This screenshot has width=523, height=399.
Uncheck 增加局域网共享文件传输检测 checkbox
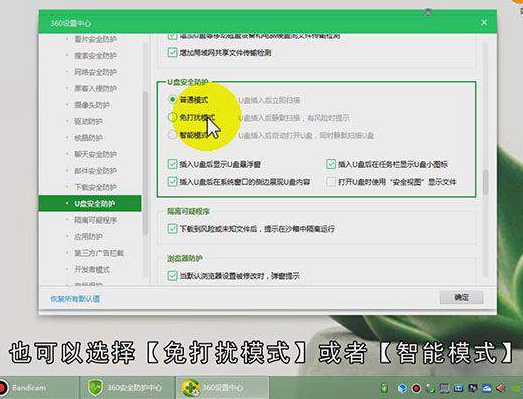(172, 52)
